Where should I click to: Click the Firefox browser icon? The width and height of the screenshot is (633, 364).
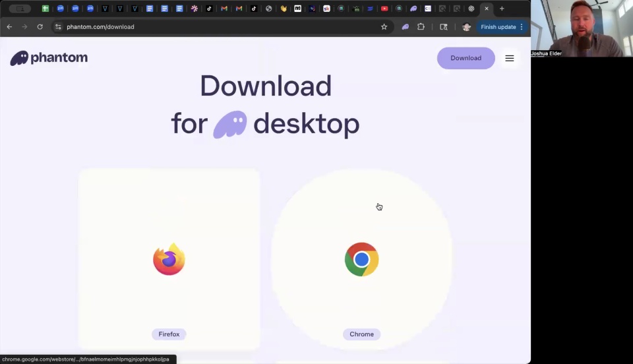pyautogui.click(x=169, y=259)
